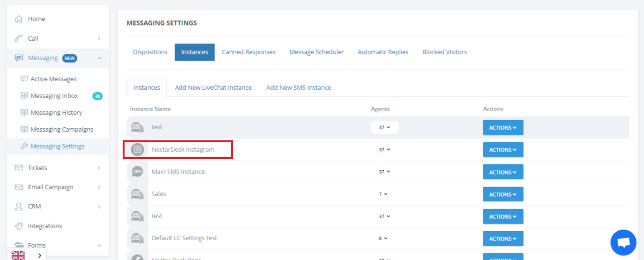Select the blue Instances main tab

195,52
